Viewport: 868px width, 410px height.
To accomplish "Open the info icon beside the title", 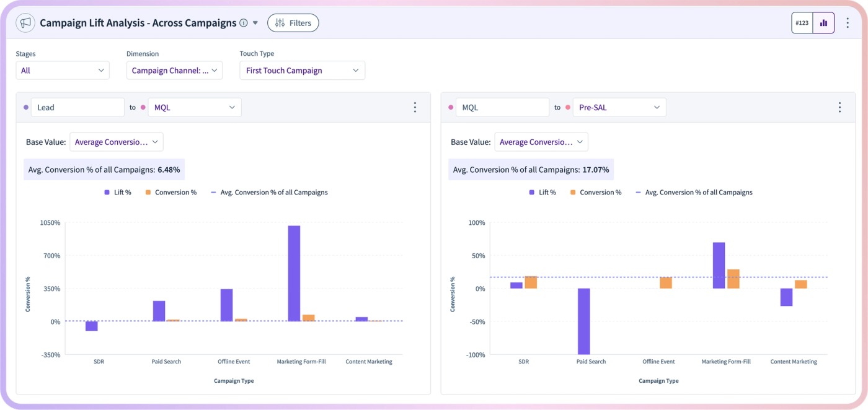I will (244, 23).
